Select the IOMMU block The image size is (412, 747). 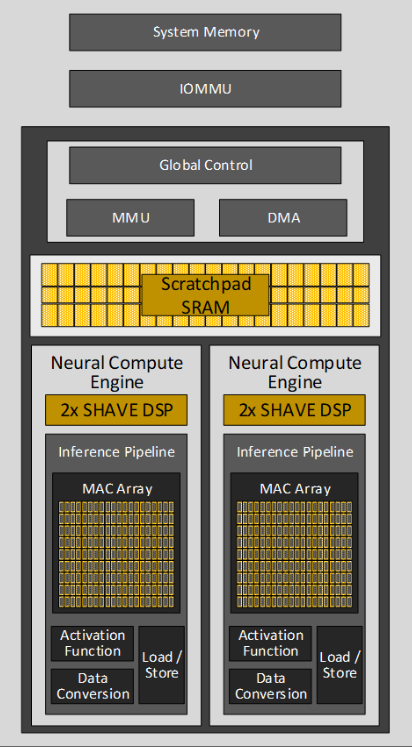pos(205,89)
